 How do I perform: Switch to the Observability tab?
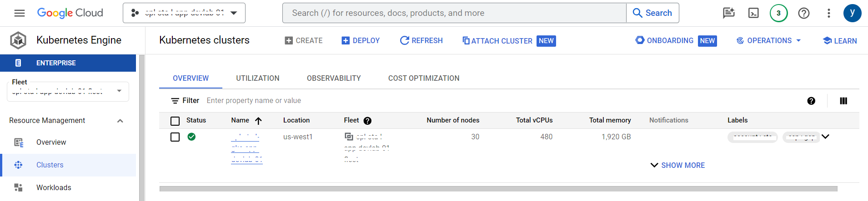pos(334,78)
